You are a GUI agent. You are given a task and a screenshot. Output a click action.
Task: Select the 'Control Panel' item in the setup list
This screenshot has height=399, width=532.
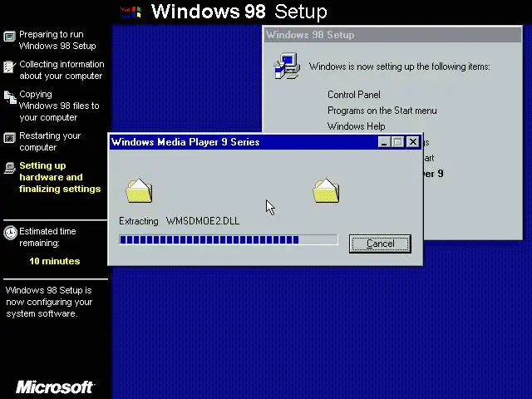[x=354, y=95]
